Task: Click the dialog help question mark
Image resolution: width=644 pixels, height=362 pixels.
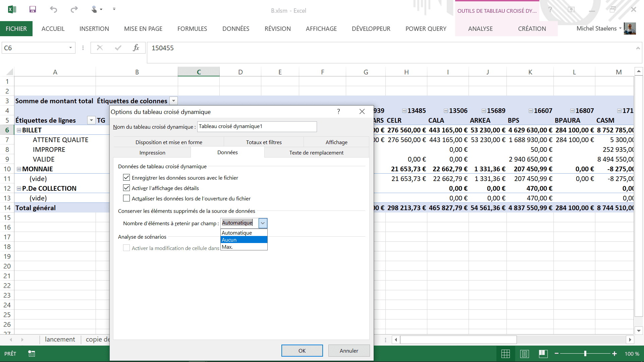Action: 338,112
